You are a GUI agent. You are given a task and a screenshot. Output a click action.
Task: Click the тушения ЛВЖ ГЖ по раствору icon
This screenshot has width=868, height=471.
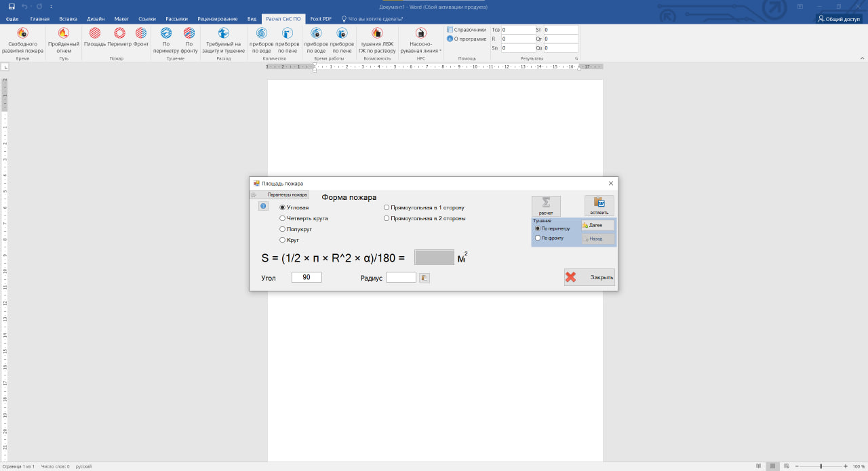point(377,33)
